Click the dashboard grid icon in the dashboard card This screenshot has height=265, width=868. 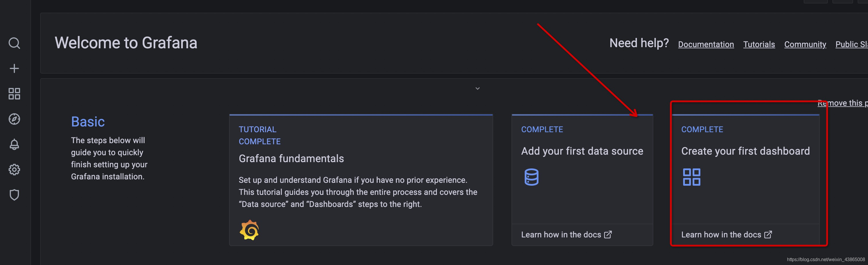click(x=691, y=177)
